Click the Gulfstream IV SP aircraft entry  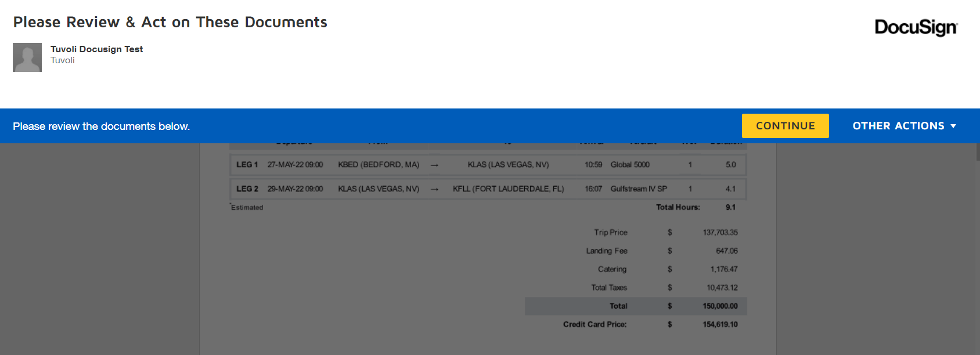[x=639, y=189]
